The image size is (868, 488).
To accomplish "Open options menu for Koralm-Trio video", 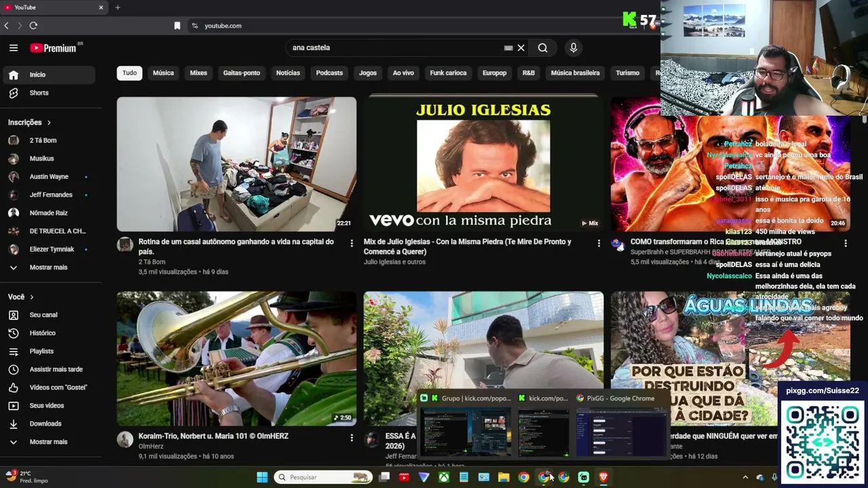I will coord(351,438).
